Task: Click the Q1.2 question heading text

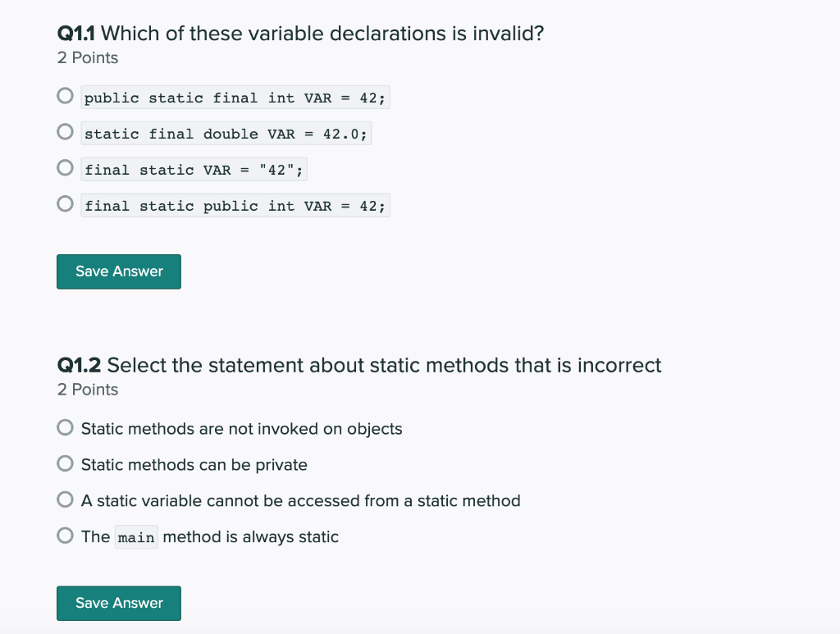Action: point(358,365)
